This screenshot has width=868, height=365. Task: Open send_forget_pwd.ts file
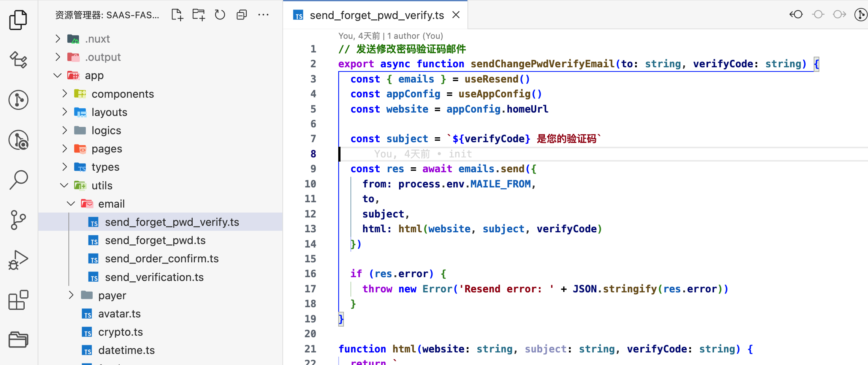coord(160,240)
